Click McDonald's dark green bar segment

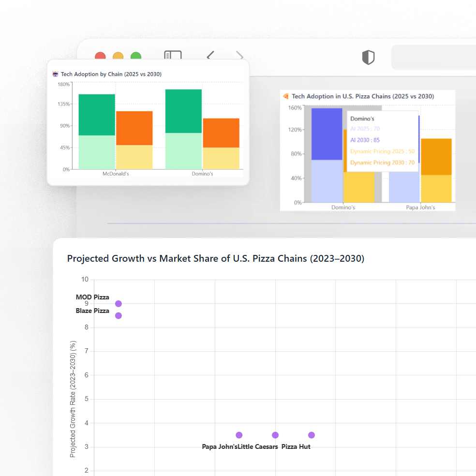point(97,115)
